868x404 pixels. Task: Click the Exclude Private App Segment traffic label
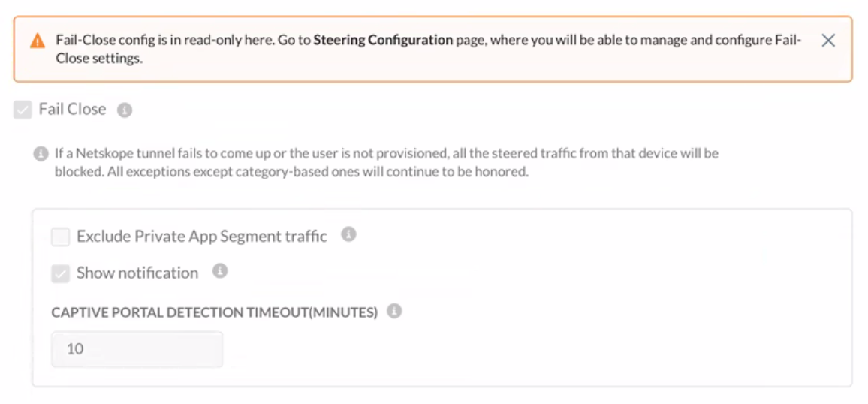point(202,237)
